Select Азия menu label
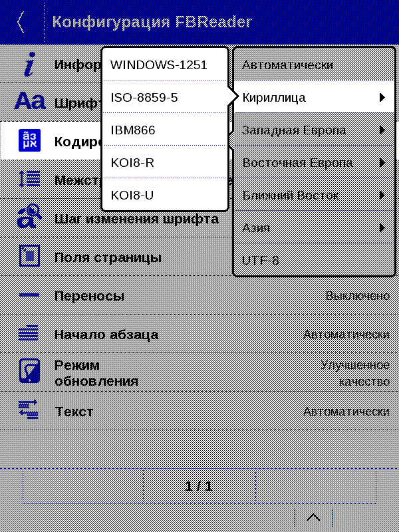The height and width of the screenshot is (532, 399). [256, 228]
